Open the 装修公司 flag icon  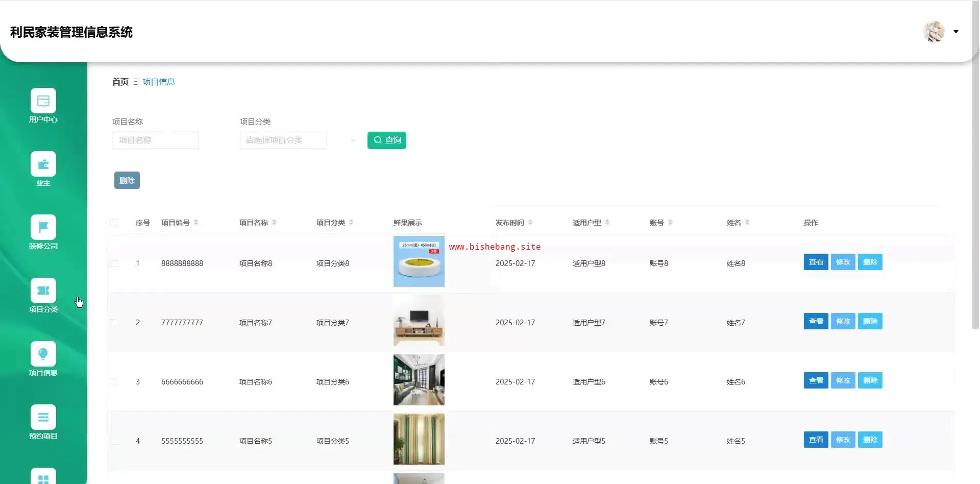click(43, 228)
